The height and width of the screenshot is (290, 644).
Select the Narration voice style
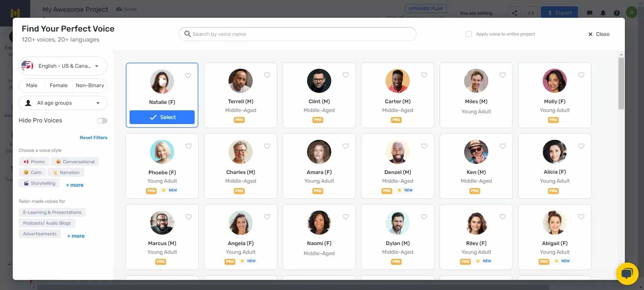[x=66, y=172]
